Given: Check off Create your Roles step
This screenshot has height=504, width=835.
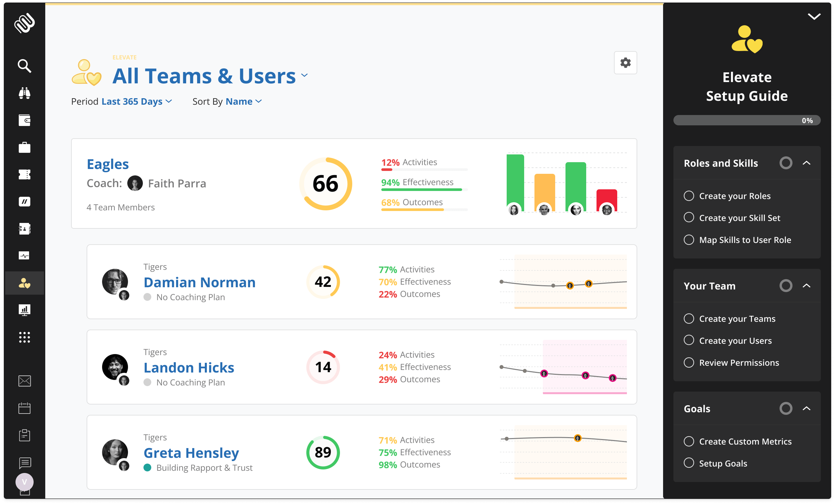Looking at the screenshot, I should pyautogui.click(x=689, y=196).
